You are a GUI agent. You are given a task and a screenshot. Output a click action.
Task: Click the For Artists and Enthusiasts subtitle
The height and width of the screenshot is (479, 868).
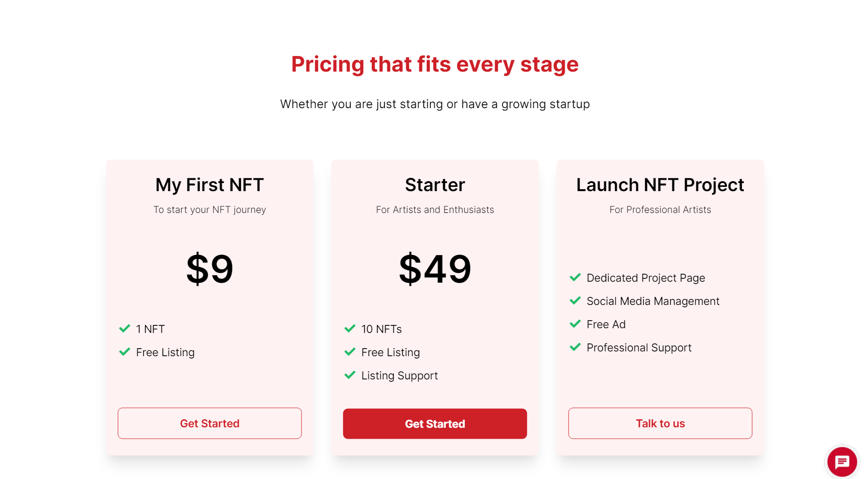pyautogui.click(x=435, y=210)
